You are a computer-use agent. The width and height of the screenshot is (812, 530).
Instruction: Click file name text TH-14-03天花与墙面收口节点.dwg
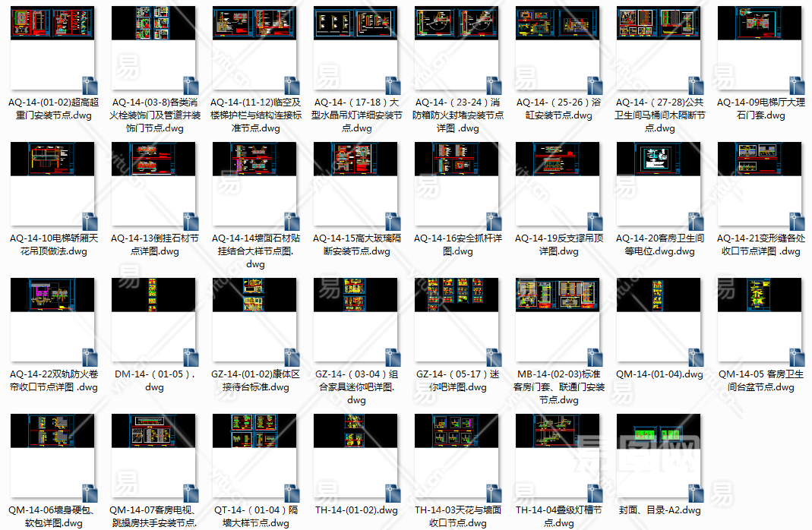(458, 516)
